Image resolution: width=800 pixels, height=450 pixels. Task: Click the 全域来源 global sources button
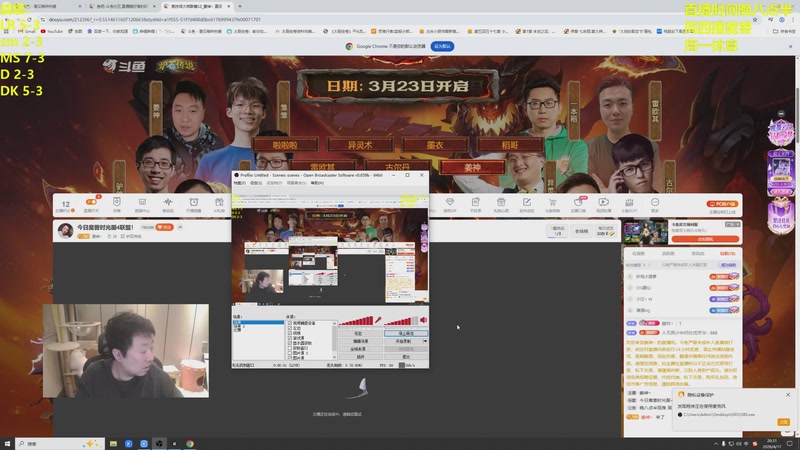pyautogui.click(x=361, y=349)
